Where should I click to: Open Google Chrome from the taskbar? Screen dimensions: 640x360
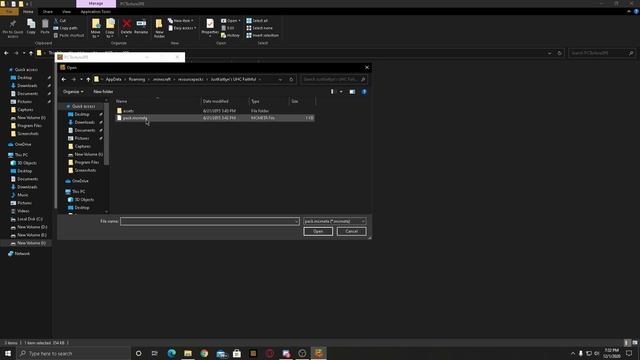pos(204,353)
